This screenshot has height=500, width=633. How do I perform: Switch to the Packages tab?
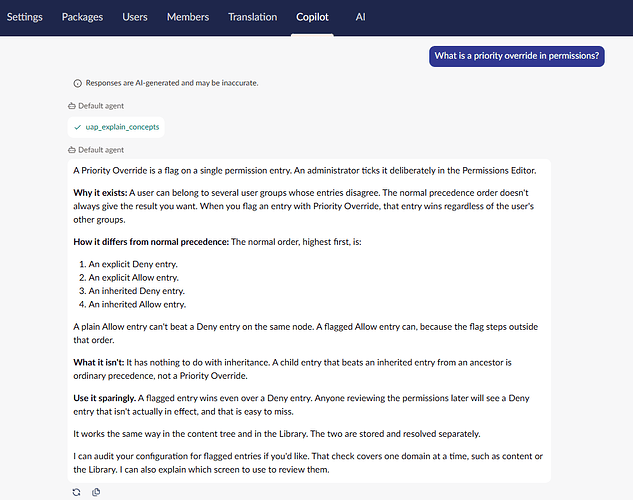[82, 17]
